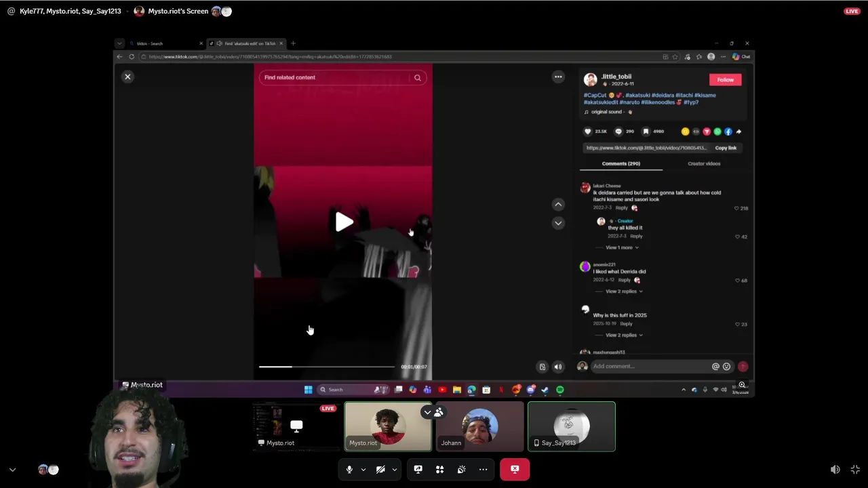The width and height of the screenshot is (868, 488).
Task: Insert an @ mention in comment box
Action: click(x=715, y=366)
